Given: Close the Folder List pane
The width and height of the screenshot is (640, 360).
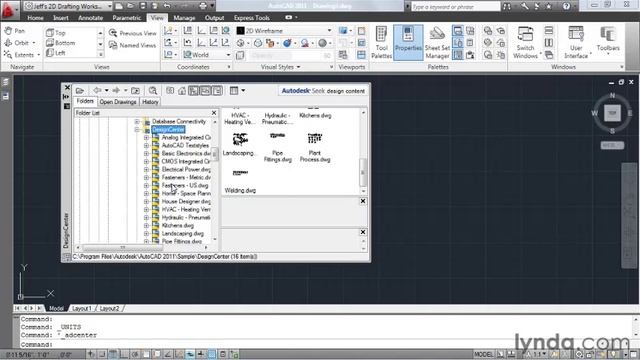Looking at the screenshot, I should (214, 113).
